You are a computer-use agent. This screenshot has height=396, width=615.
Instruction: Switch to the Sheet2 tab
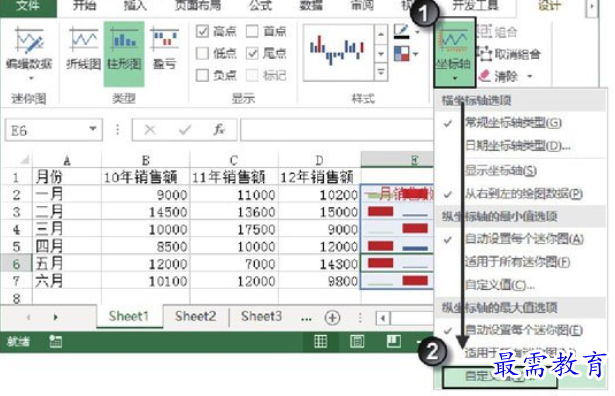pyautogui.click(x=195, y=316)
